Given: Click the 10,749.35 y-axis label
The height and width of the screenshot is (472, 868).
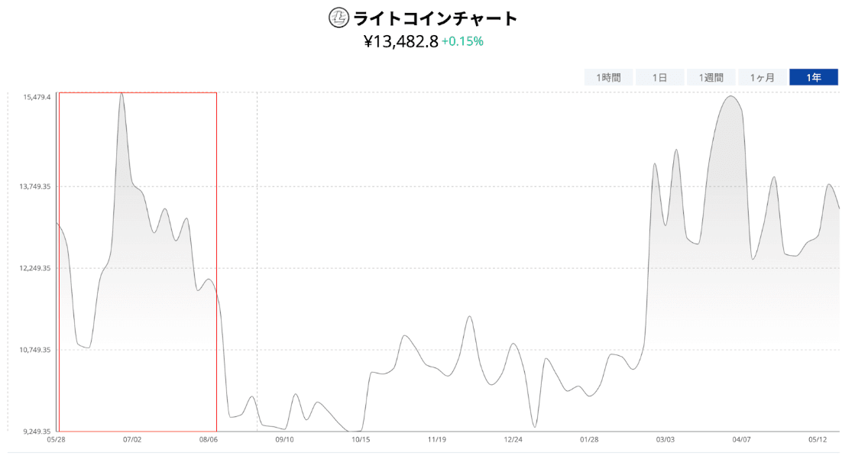Looking at the screenshot, I should coord(35,350).
